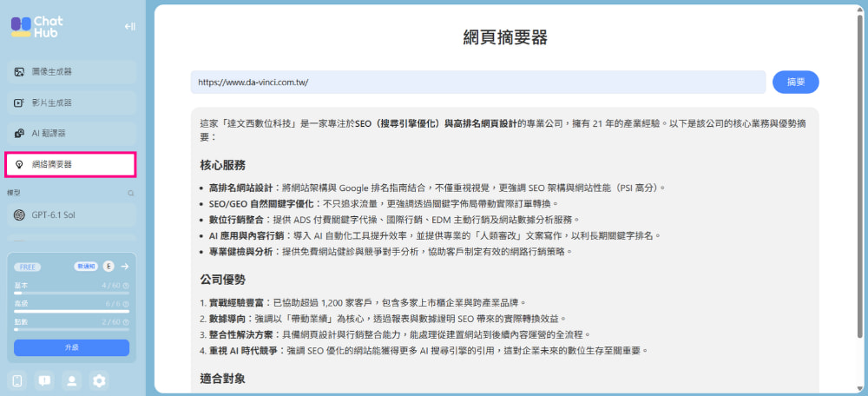Click the help icon beside 基本 quota

(126, 286)
